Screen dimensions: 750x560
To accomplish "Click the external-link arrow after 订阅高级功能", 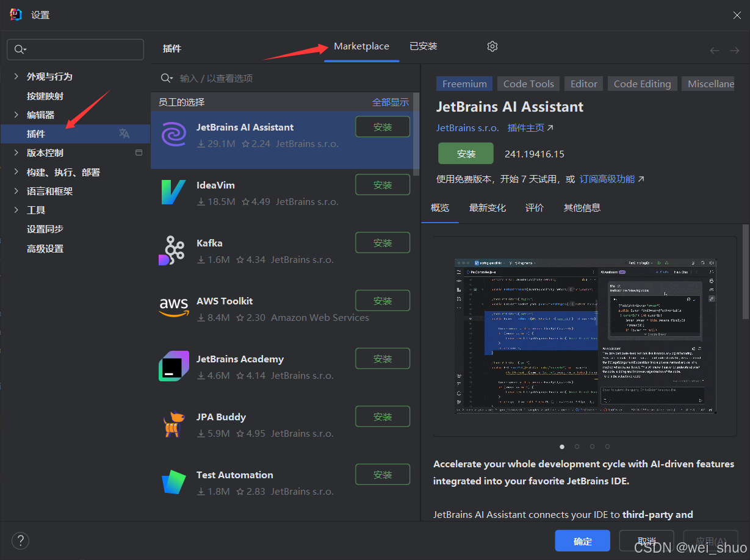I will [x=641, y=179].
